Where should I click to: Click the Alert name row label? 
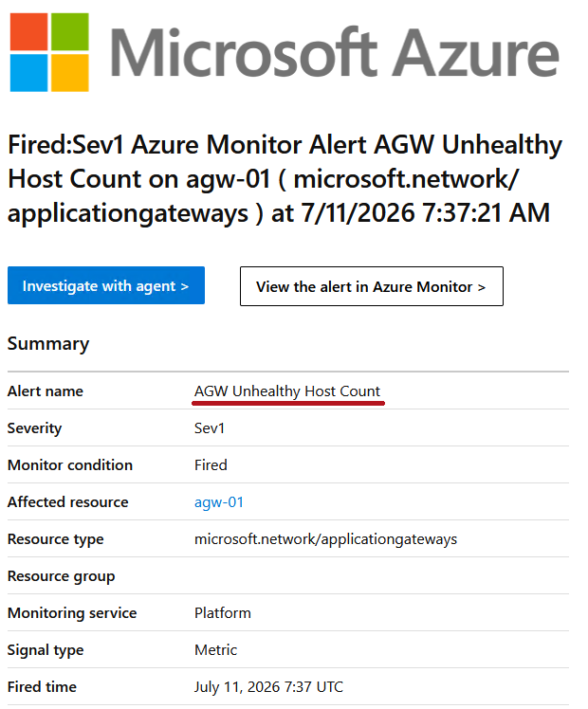click(46, 391)
